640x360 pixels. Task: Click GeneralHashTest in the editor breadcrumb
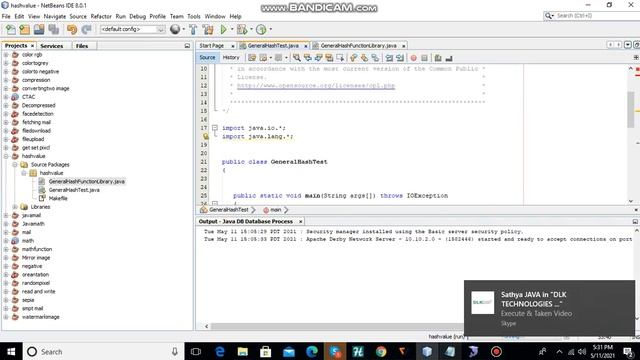click(x=229, y=210)
